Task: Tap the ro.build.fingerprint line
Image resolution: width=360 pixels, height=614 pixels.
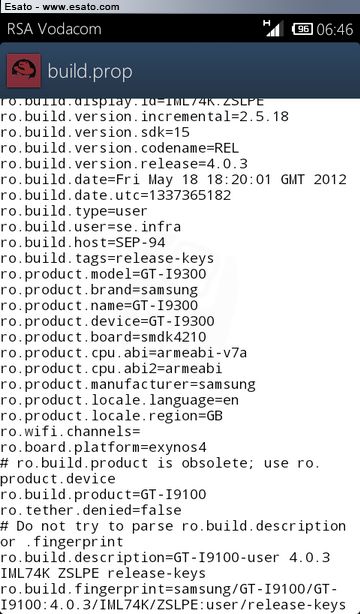Action: click(x=173, y=596)
